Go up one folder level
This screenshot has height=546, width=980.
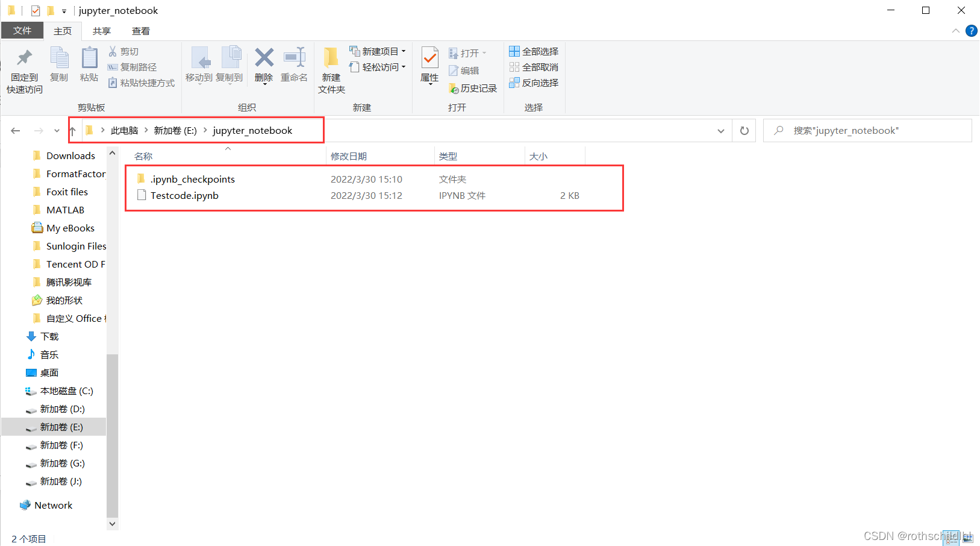(72, 131)
